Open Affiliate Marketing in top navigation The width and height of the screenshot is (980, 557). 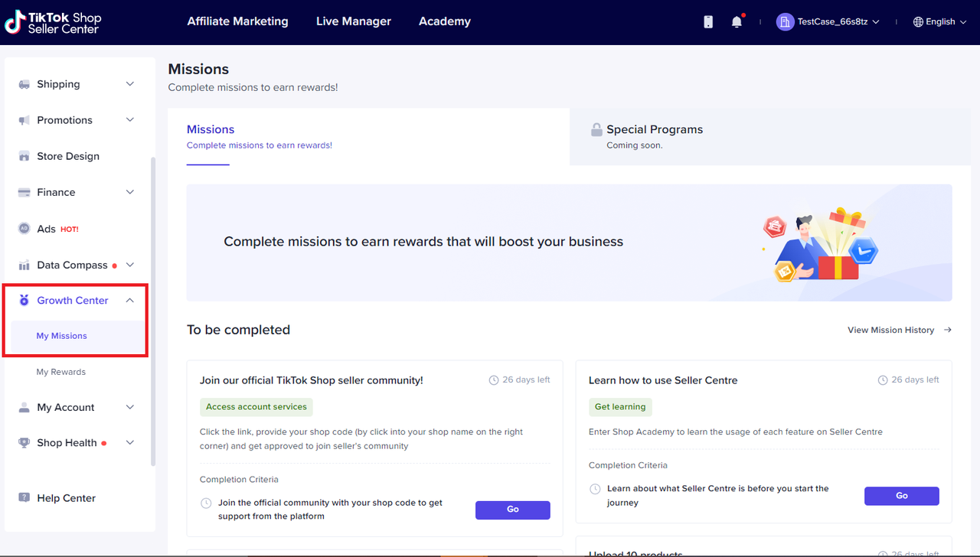click(x=237, y=21)
